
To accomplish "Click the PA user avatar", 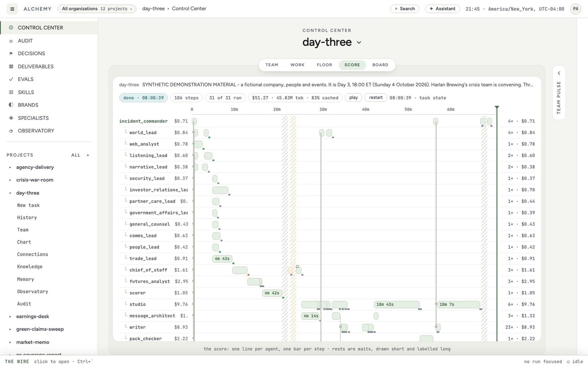I will tap(576, 9).
